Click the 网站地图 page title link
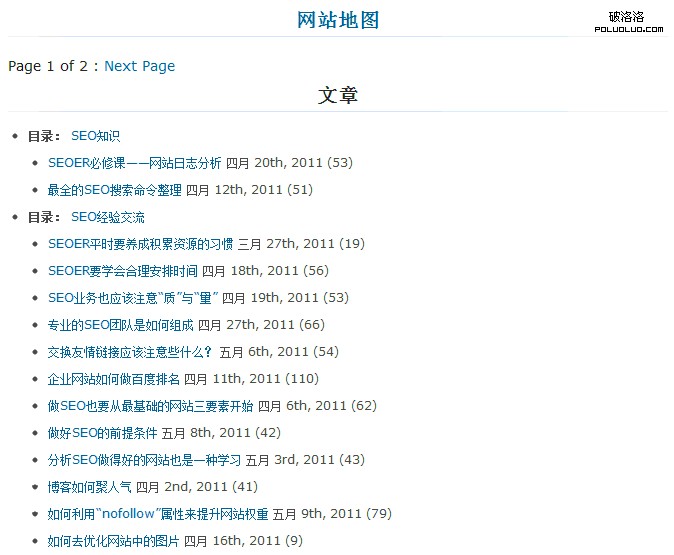 tap(338, 20)
